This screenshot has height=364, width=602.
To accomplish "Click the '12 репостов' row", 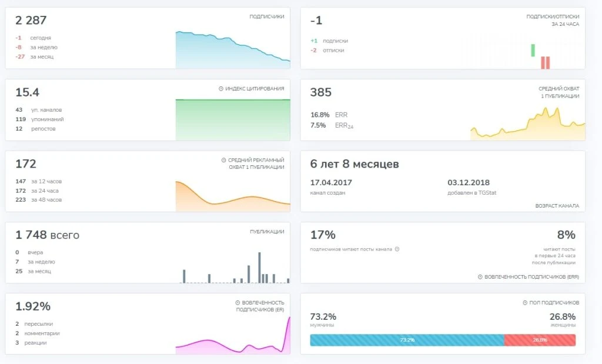I will point(35,129).
